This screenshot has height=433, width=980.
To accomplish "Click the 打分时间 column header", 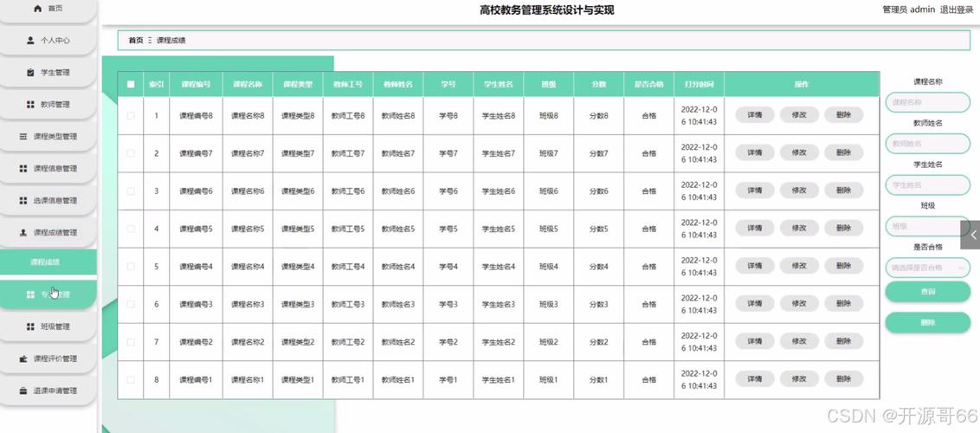I will click(x=699, y=84).
